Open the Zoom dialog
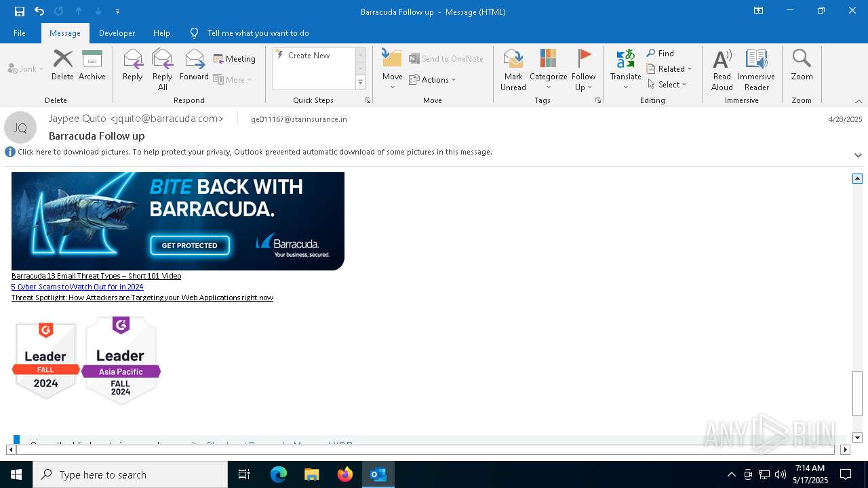This screenshot has height=488, width=868. (x=802, y=65)
